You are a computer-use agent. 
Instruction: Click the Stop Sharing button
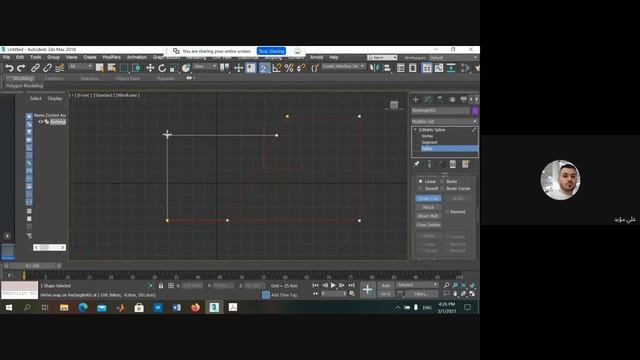click(271, 51)
